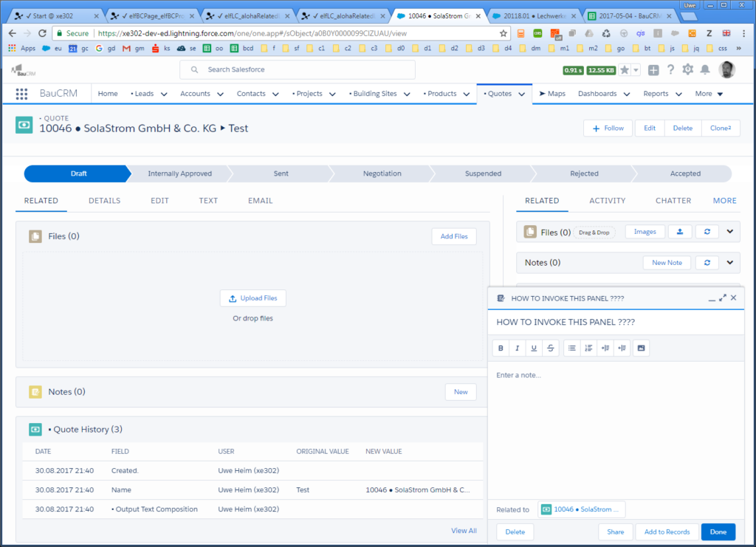Click the Setup gear icon
This screenshot has width=756, height=547.
tap(687, 69)
